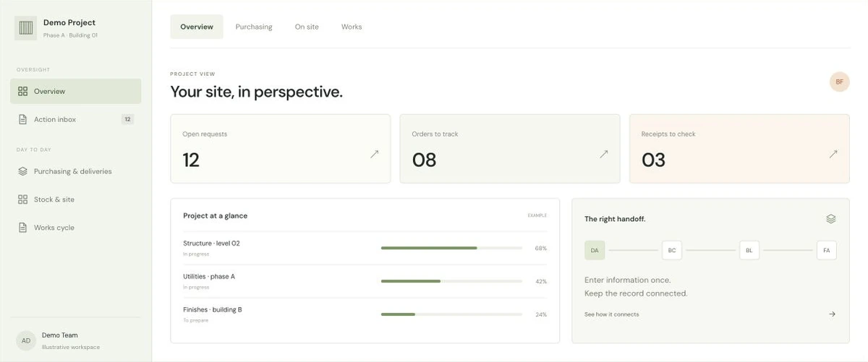The image size is (868, 362).
Task: Click the Finishes · building B row title
Action: pyautogui.click(x=213, y=310)
